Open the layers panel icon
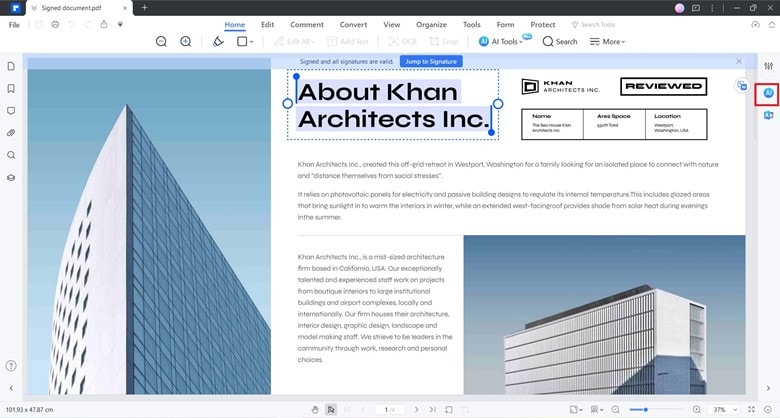This screenshot has width=780, height=418. pyautogui.click(x=11, y=178)
